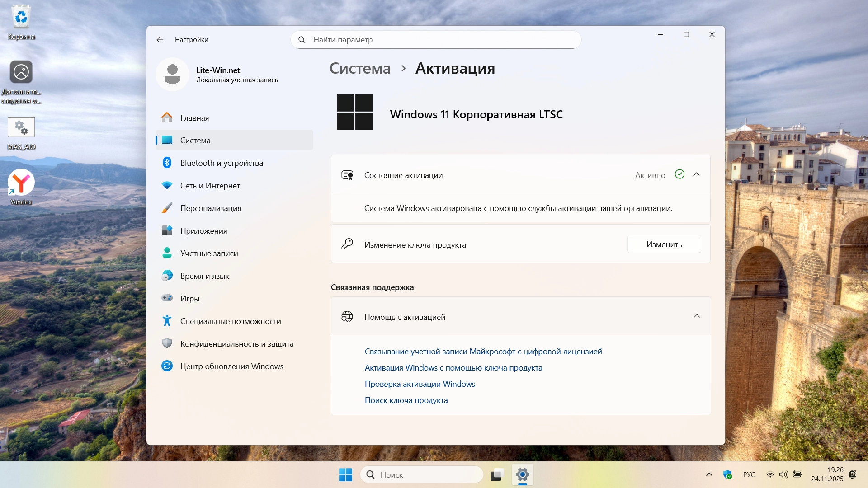Open Bluetooth и устройства section

[x=221, y=163]
